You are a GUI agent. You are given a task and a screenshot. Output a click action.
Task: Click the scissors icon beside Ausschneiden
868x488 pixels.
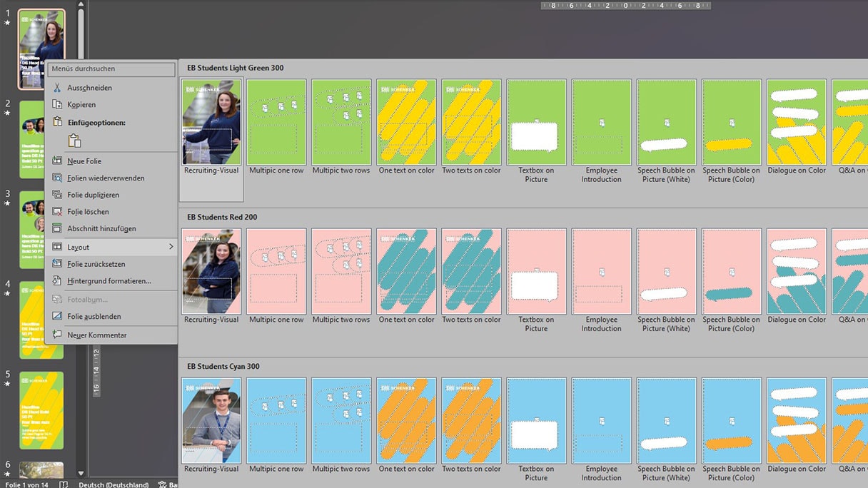(x=57, y=88)
